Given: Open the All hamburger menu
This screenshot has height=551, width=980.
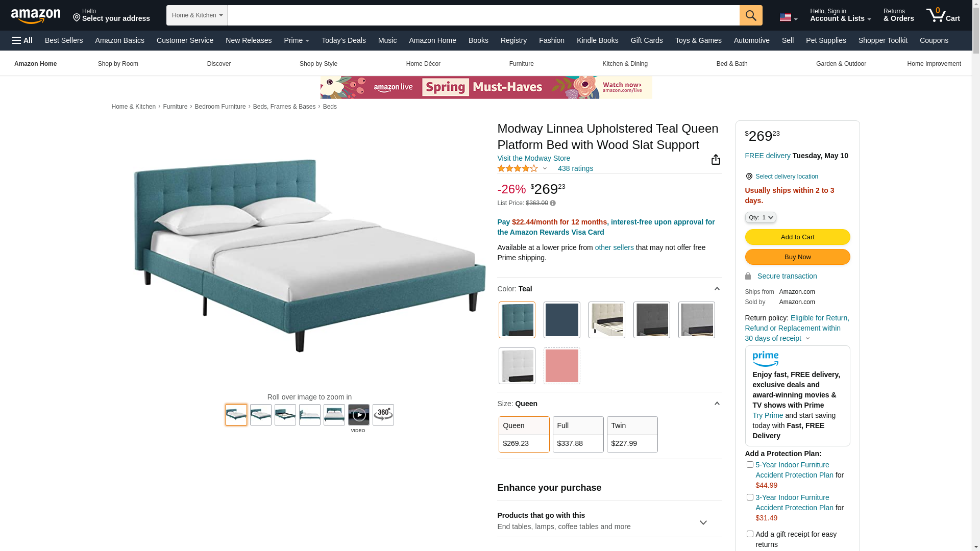Looking at the screenshot, I should point(22,40).
